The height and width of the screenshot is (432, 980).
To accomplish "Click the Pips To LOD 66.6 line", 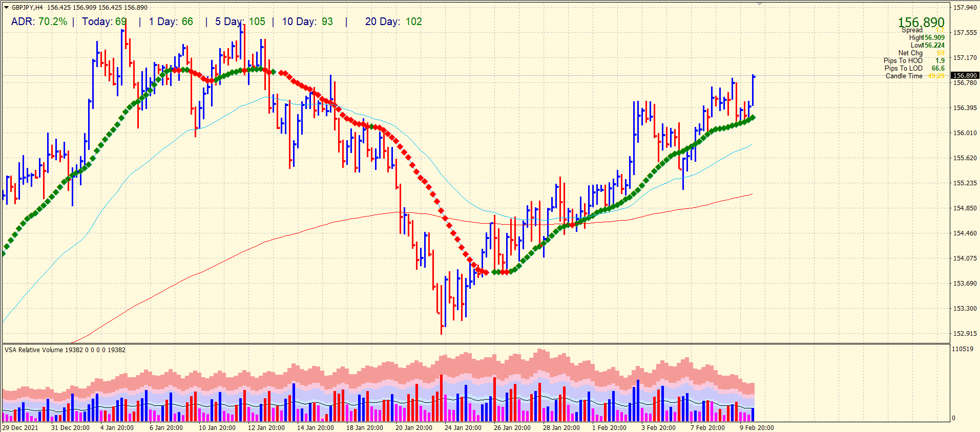I will 914,68.
